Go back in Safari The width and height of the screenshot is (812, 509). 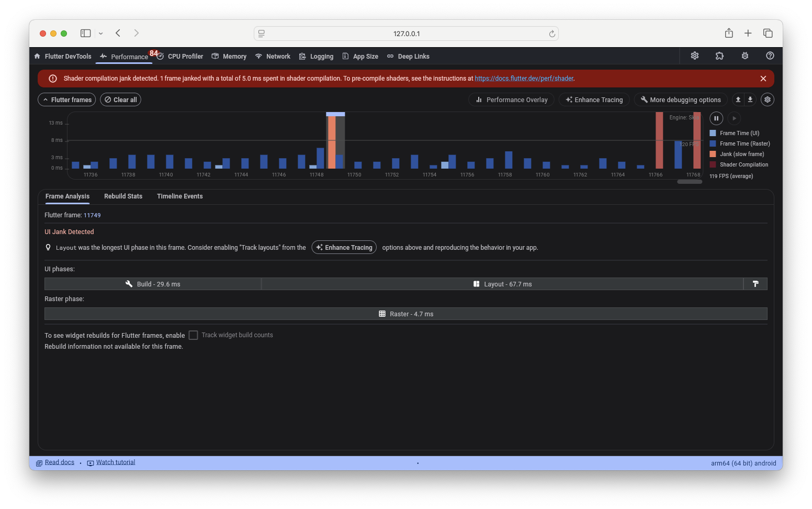coord(118,33)
